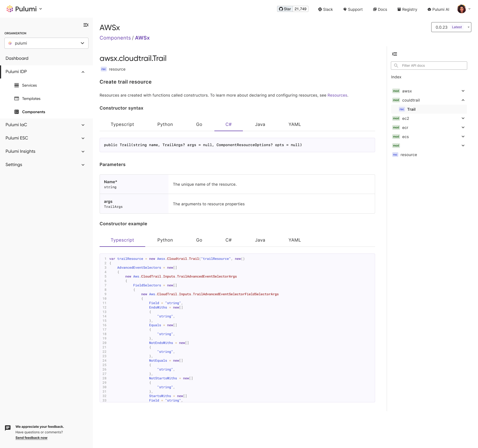Expand the chevron next to the user avatar
478x448 pixels.
coord(469,9)
